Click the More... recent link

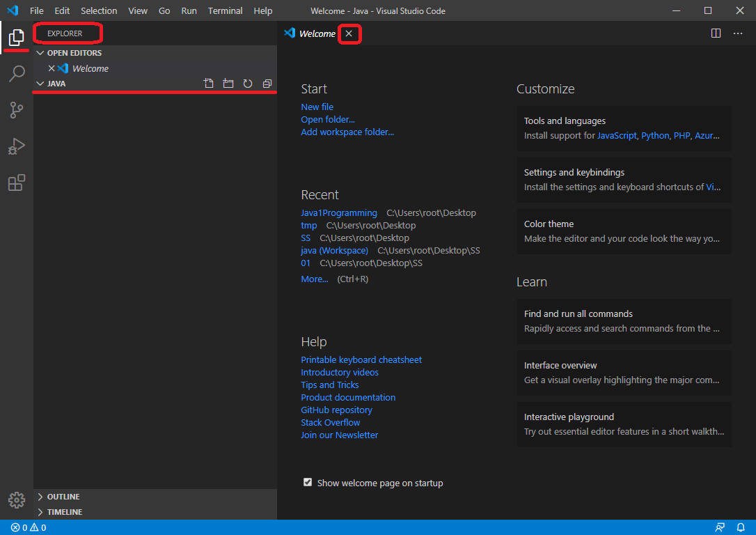pyautogui.click(x=315, y=279)
